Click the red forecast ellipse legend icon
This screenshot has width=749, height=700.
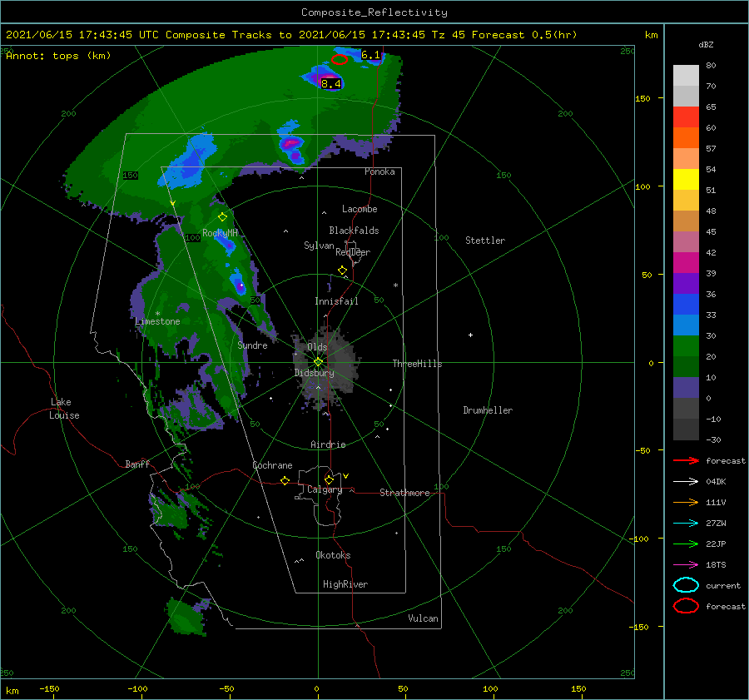pos(686,606)
